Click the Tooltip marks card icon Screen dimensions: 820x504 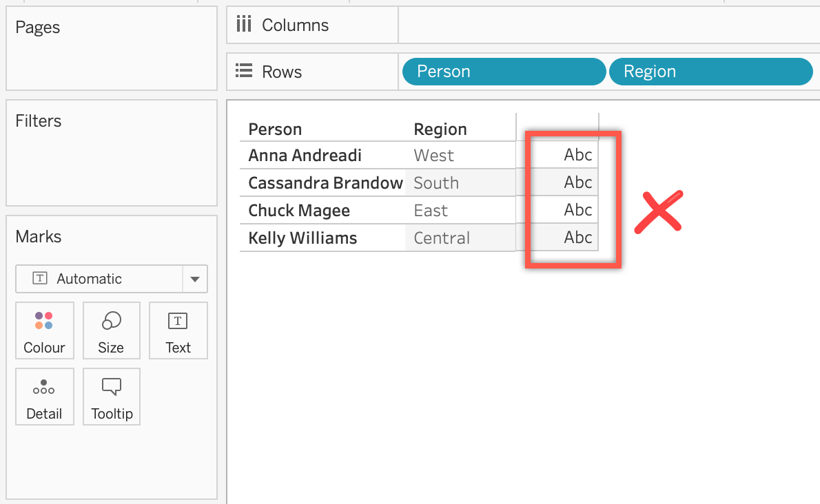[x=111, y=387]
